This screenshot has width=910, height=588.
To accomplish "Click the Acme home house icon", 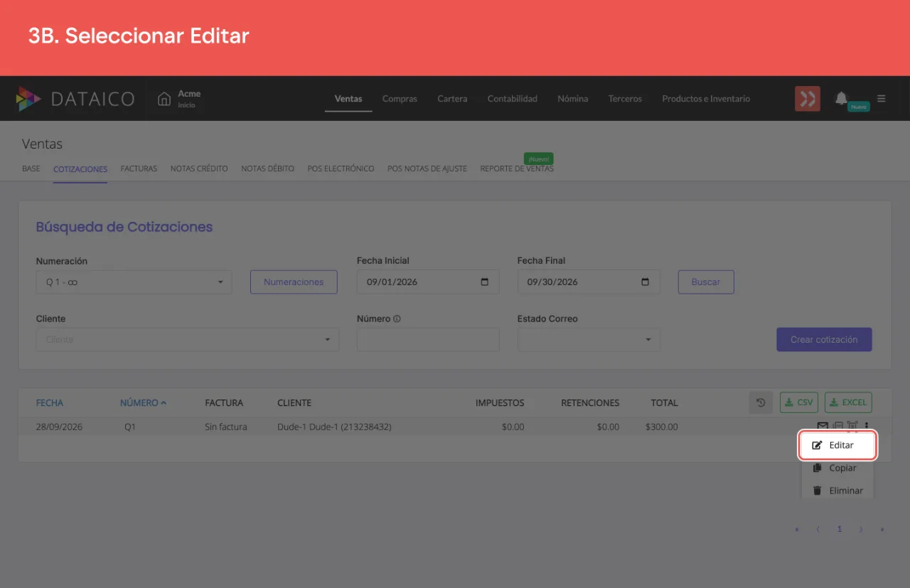I will (164, 98).
